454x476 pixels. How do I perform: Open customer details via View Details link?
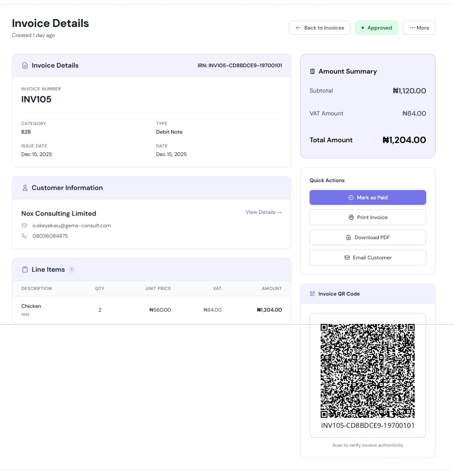pos(263,212)
